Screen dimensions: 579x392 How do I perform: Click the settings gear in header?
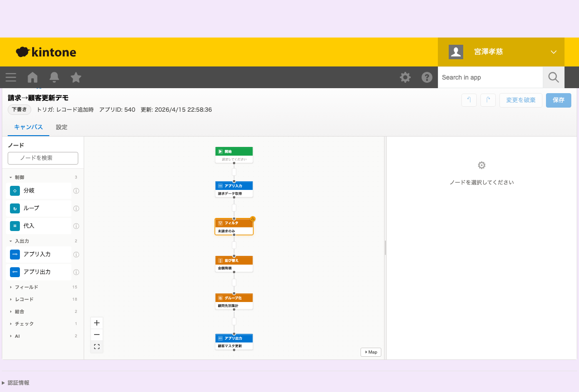[405, 77]
